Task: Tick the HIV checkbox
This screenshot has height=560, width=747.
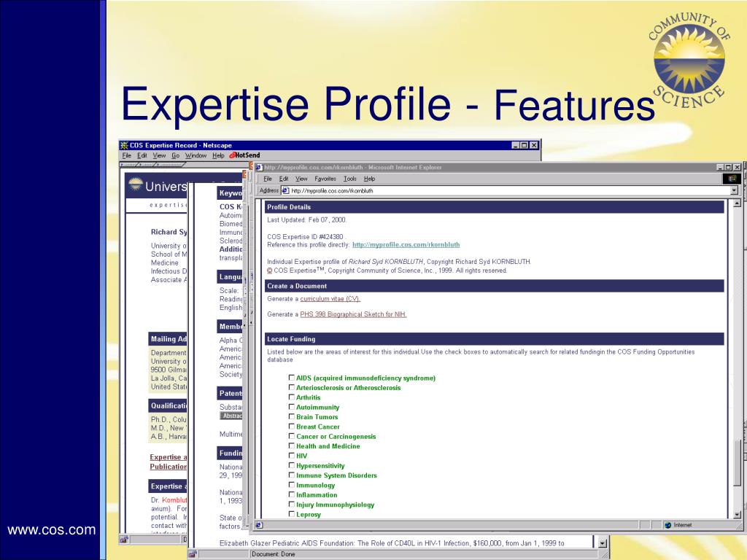Action: 292,456
